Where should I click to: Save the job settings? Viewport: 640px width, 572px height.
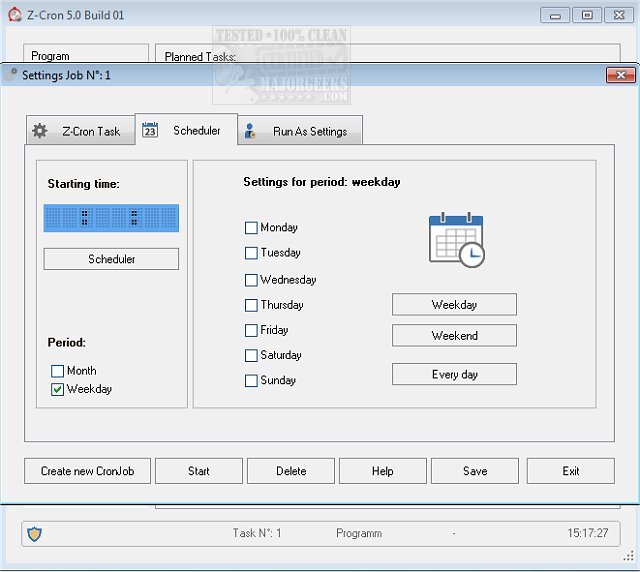pos(475,471)
